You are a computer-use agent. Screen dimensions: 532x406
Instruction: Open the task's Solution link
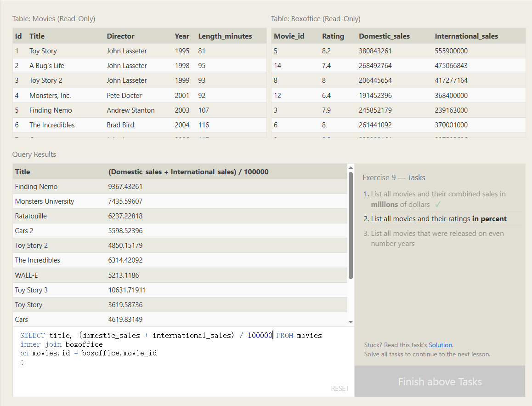pyautogui.click(x=440, y=345)
